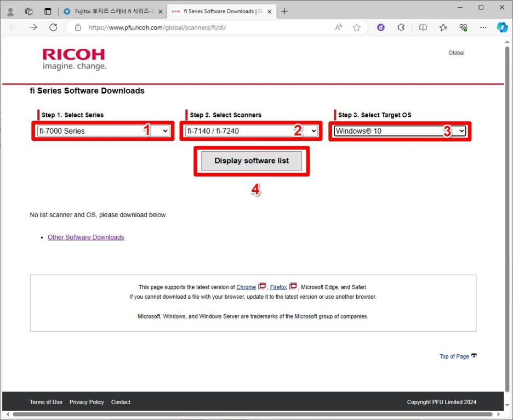Image resolution: width=513 pixels, height=420 pixels.
Task: Go forward with the arrow button
Action: tap(33, 27)
